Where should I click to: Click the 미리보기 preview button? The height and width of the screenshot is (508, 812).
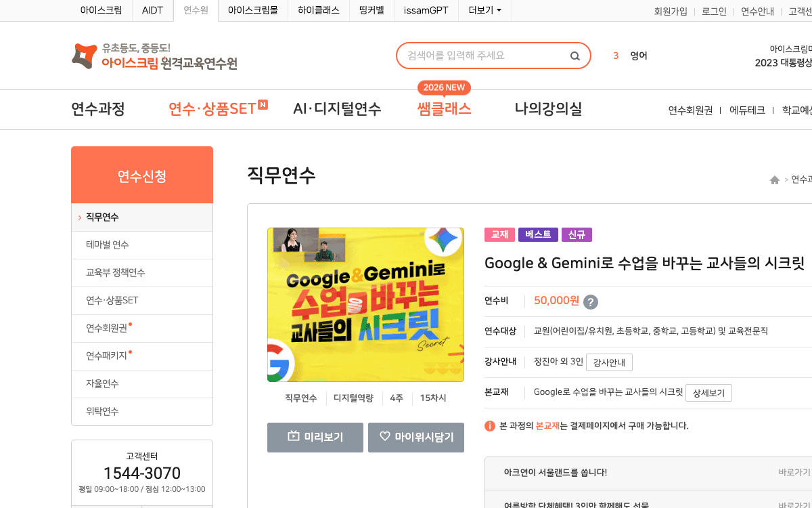coord(315,437)
